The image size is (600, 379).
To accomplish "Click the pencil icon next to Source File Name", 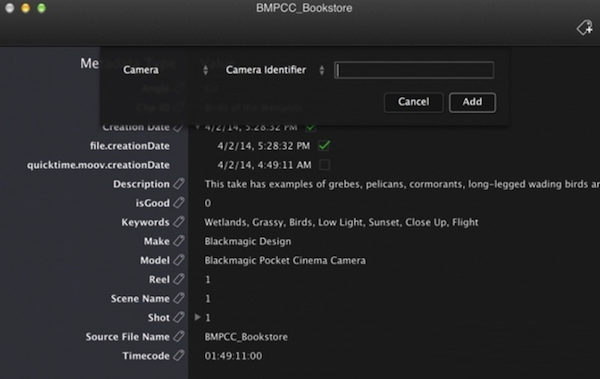I will (179, 337).
